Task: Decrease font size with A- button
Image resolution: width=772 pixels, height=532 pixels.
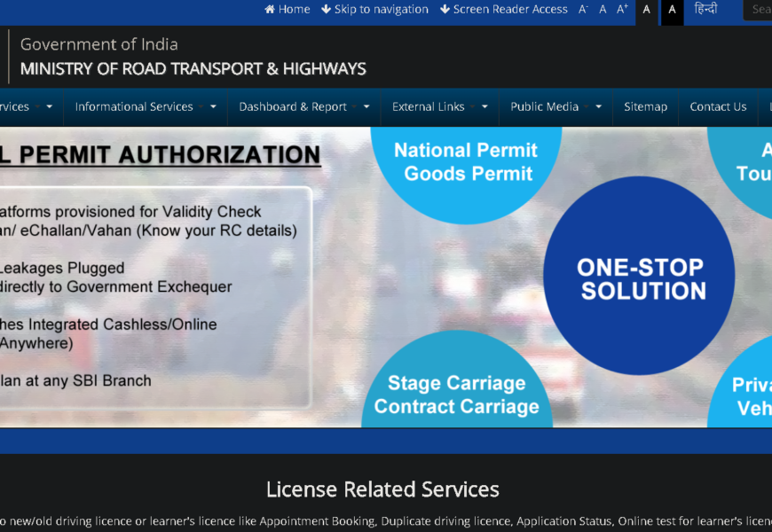Action: click(x=583, y=10)
